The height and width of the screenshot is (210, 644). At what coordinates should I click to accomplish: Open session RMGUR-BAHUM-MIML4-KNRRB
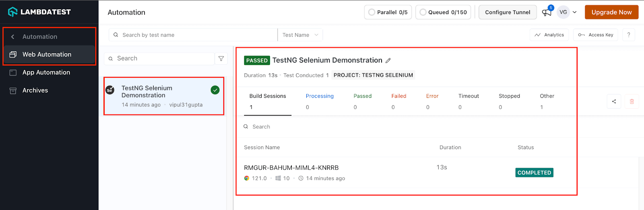tap(291, 168)
